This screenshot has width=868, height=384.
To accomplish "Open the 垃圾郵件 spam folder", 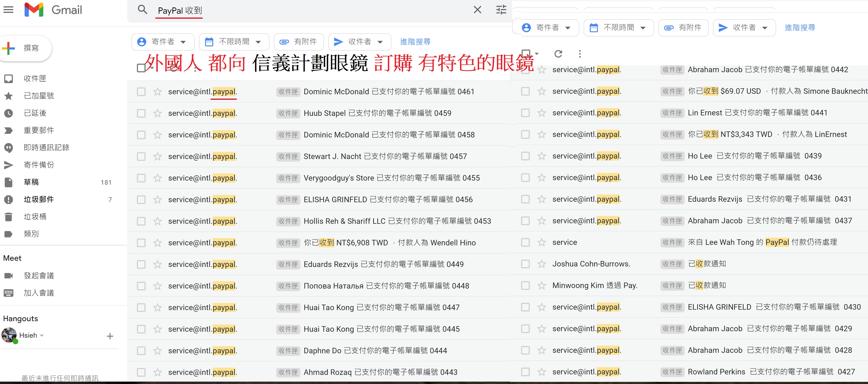I will tap(39, 199).
